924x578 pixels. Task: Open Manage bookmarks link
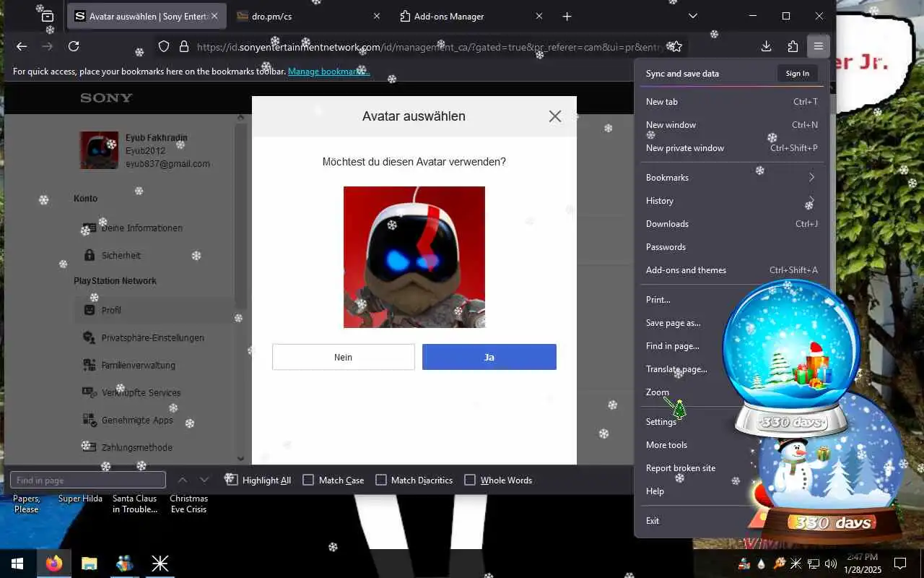[328, 72]
